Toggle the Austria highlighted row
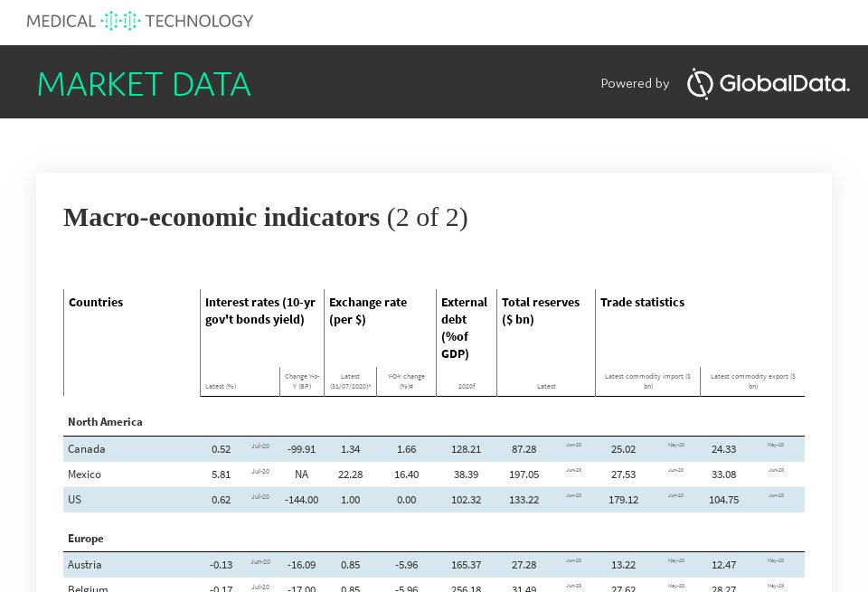The width and height of the screenshot is (868, 592). tap(434, 565)
